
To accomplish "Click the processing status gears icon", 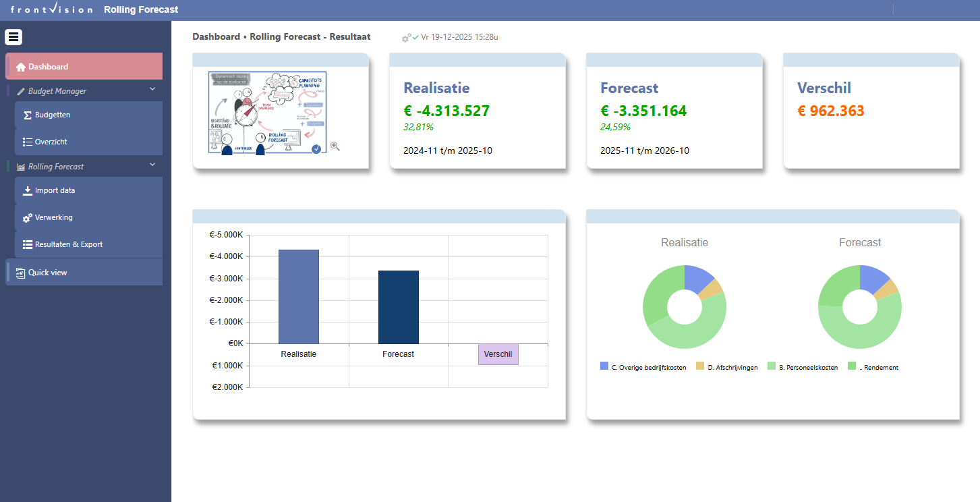I will click(x=407, y=38).
